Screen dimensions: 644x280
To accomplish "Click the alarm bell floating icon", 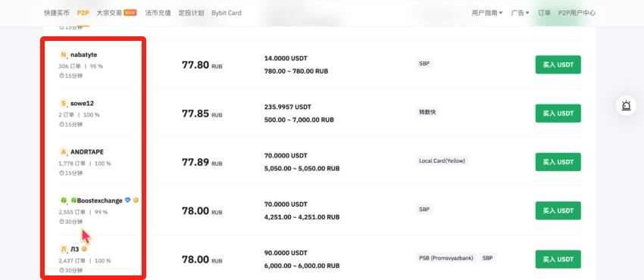I will [626, 106].
